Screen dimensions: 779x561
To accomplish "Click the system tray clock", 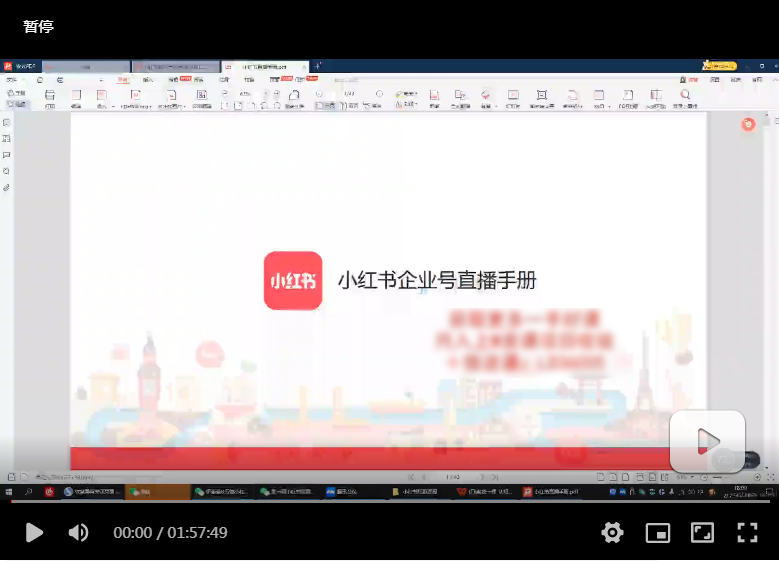I will 740,492.
